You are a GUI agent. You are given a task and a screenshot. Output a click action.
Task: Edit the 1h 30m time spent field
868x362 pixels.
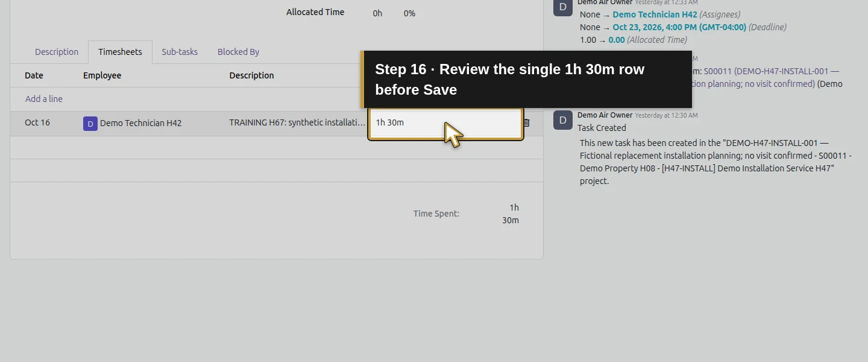tap(445, 123)
